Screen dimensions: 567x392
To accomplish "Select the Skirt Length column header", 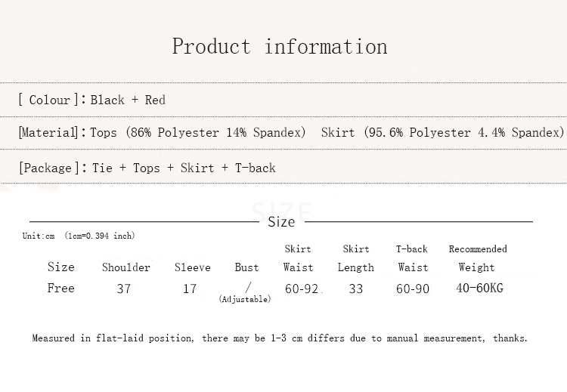I will click(355, 258).
